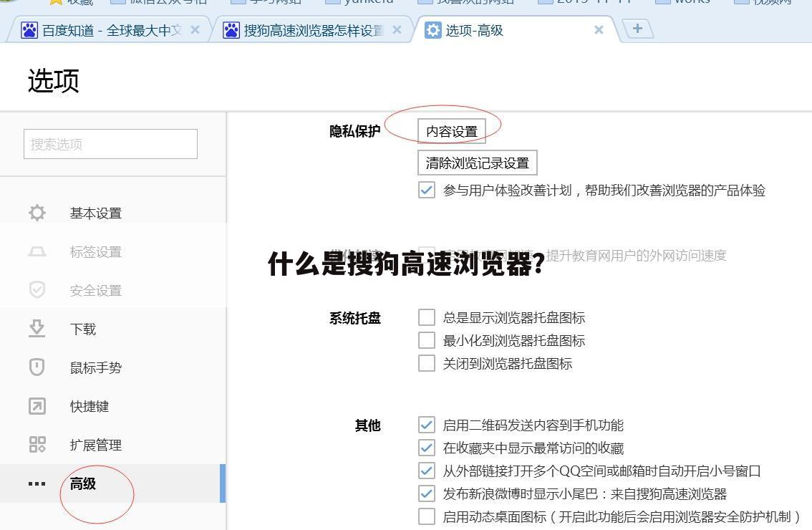The width and height of the screenshot is (812, 530).
Task: Enable 关闭到浏览器托盘图标 checkbox
Action: [427, 363]
